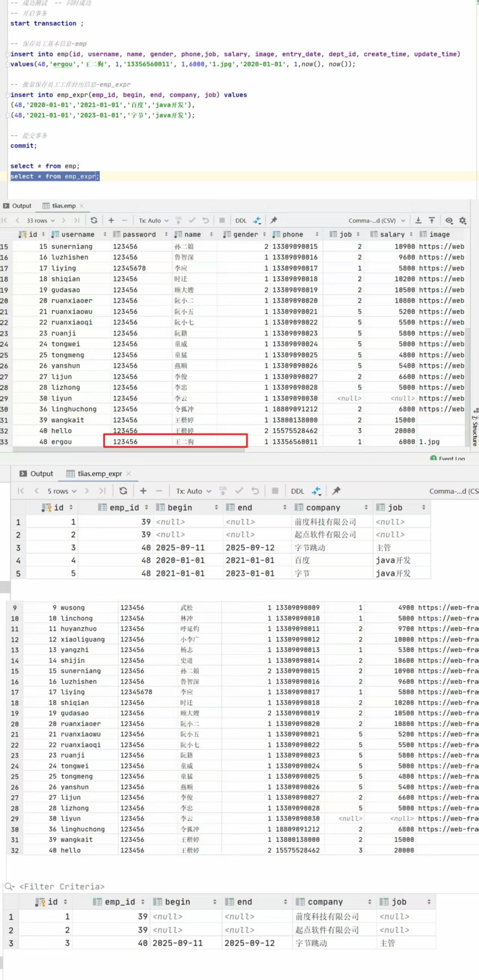
Task: Click the DDL button in tlias.emp toolbar
Action: [241, 220]
